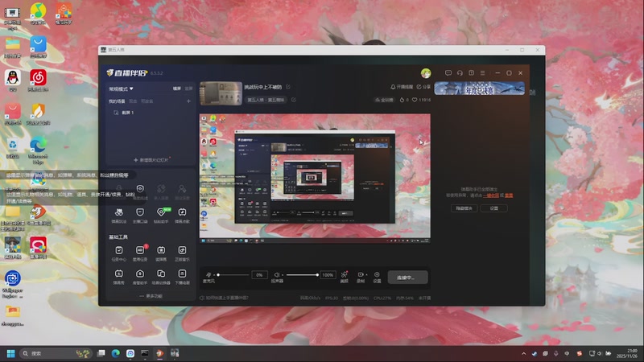Open the annual finals banner
This screenshot has width=644, height=362.
pyautogui.click(x=479, y=88)
